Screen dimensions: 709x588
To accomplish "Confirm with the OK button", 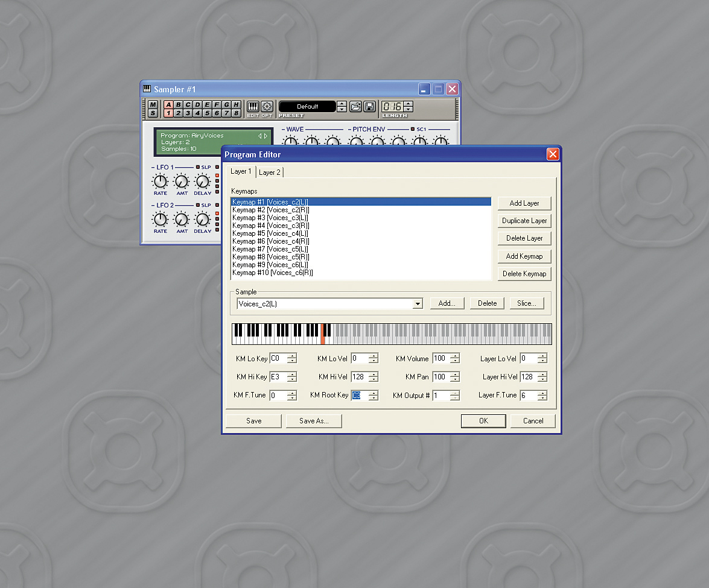I will tap(483, 421).
